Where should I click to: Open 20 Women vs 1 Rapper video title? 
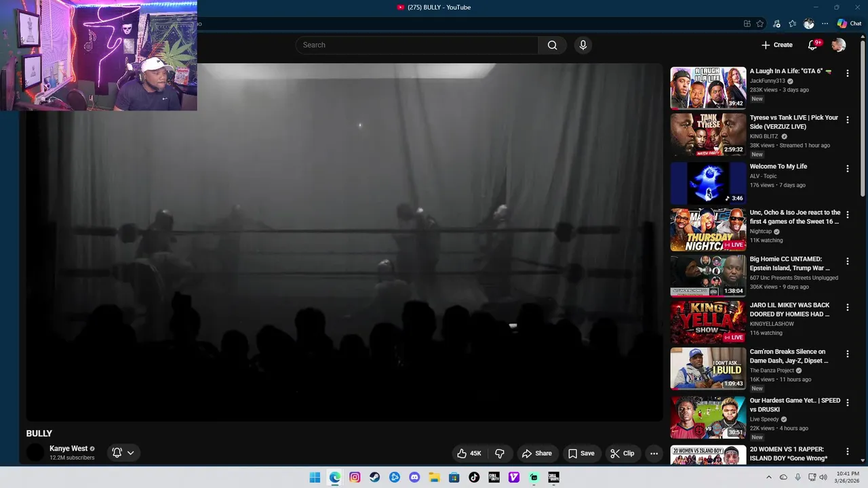(x=789, y=454)
